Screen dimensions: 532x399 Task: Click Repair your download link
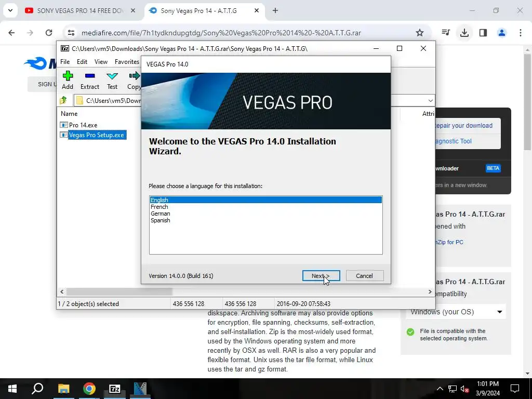[x=464, y=126]
